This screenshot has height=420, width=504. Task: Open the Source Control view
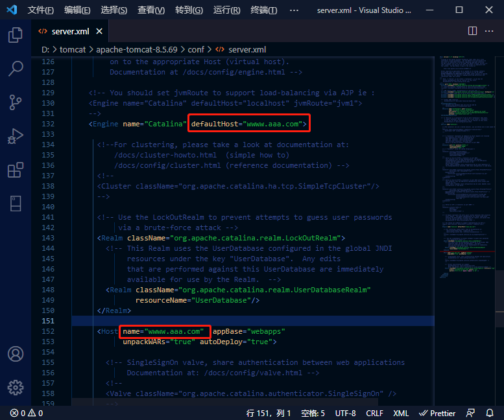pos(15,102)
